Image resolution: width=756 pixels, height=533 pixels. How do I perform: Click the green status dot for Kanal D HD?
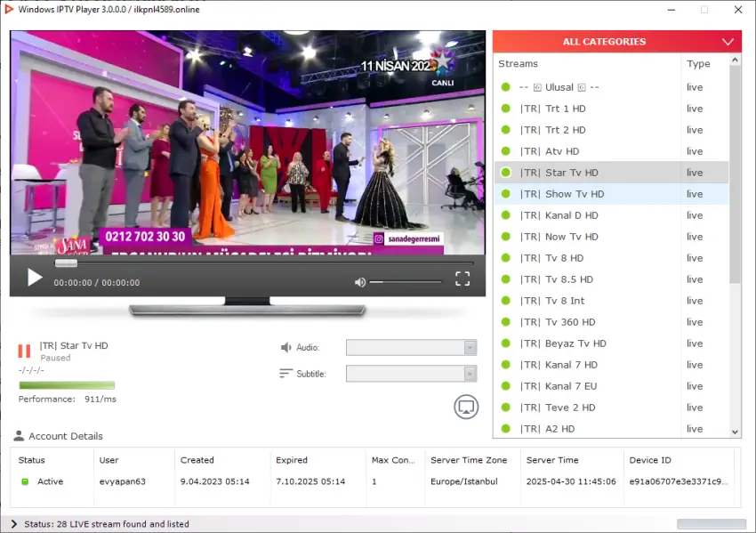[506, 215]
